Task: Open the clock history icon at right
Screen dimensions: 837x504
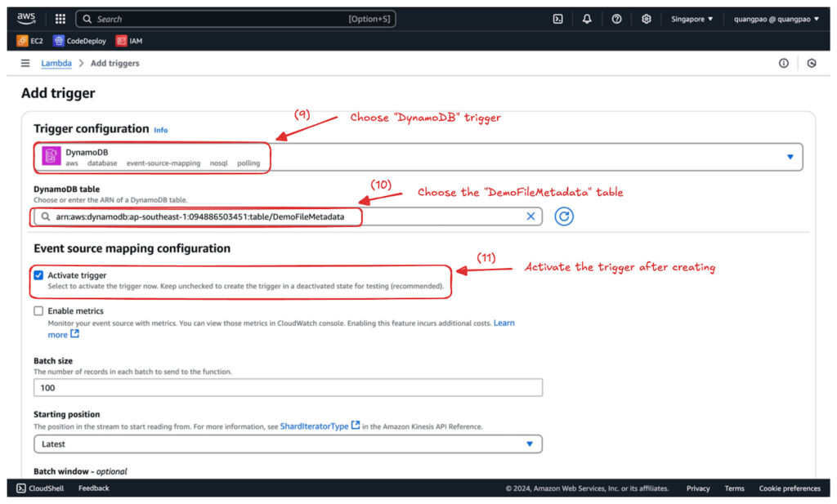Action: pos(812,63)
